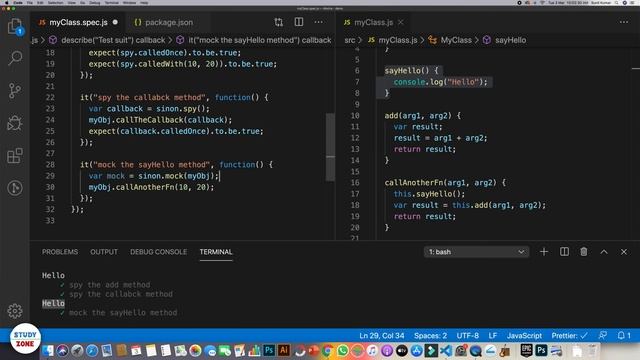Open the PROBLEMS panel tab
Screen dimensions: 640x360
(x=60, y=252)
